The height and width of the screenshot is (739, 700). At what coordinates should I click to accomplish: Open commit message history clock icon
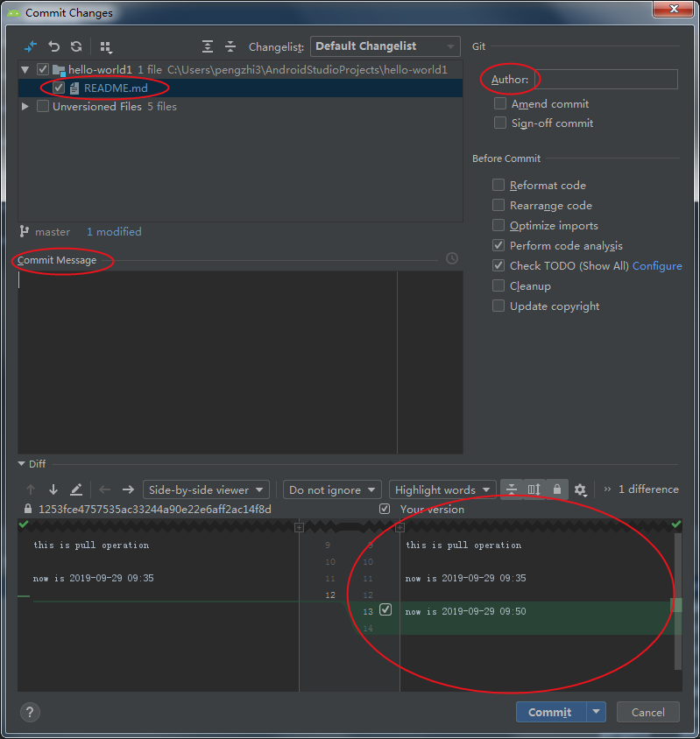pyautogui.click(x=452, y=258)
